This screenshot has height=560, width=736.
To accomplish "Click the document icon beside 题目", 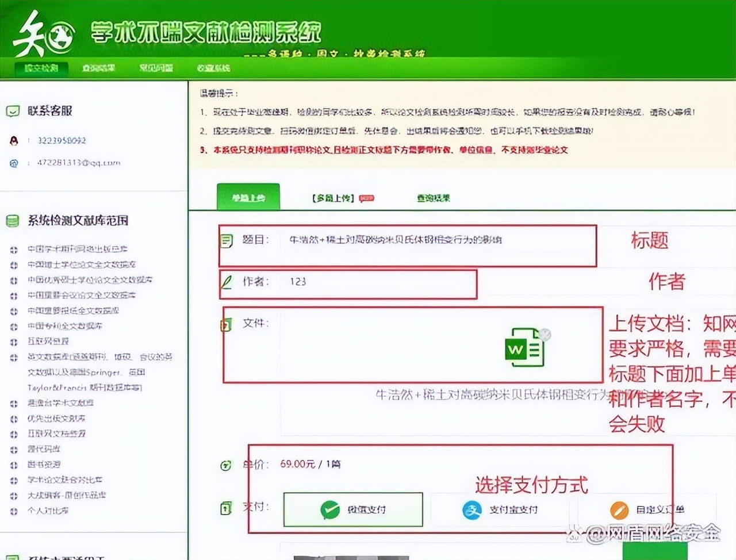I will click(227, 240).
